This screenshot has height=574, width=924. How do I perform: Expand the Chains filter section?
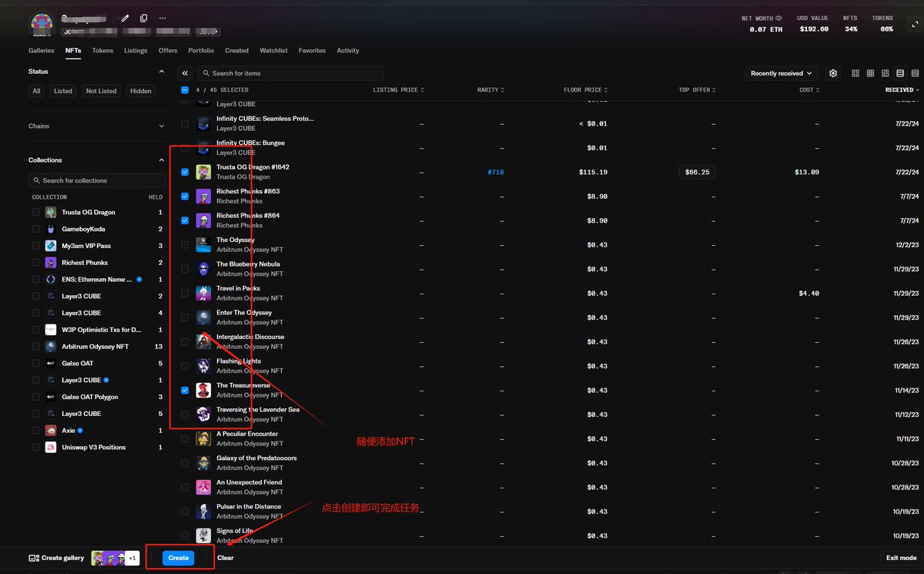point(162,126)
